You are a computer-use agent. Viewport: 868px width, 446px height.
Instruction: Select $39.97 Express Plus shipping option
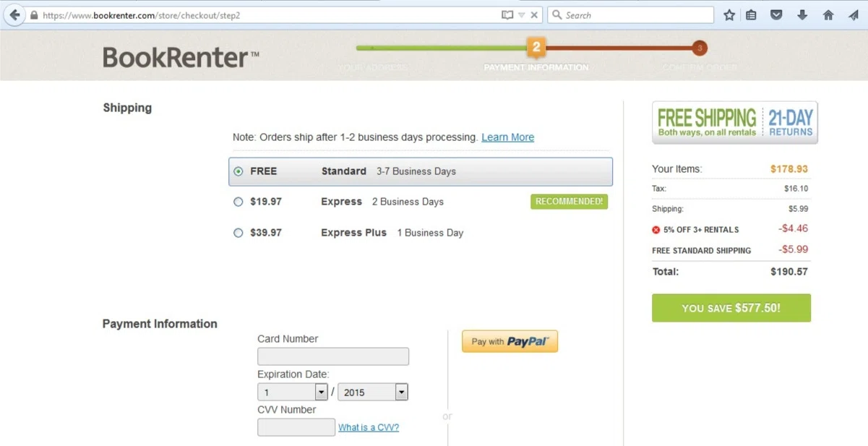click(239, 233)
